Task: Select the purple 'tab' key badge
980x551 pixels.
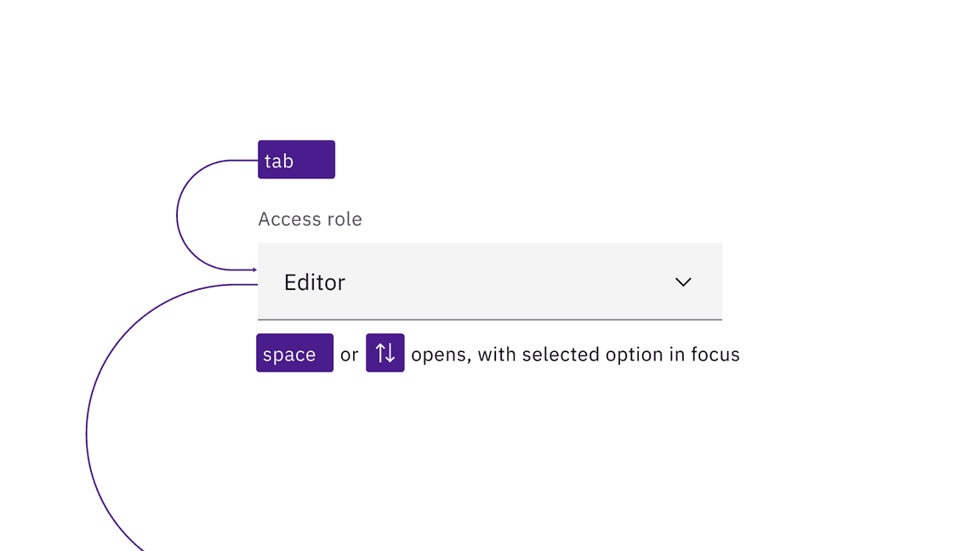Action: (x=295, y=159)
